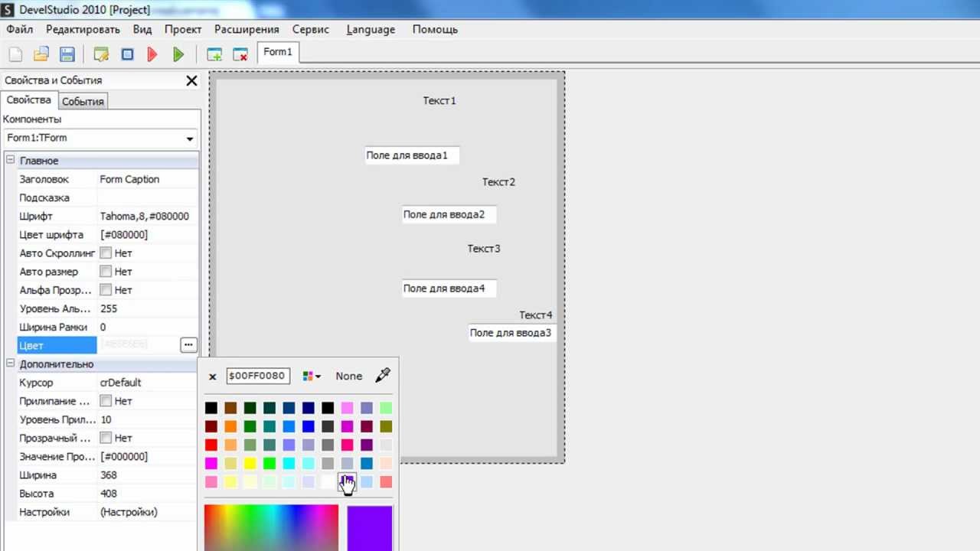Pick the bright orange color swatch
Image resolution: width=980 pixels, height=551 pixels.
pyautogui.click(x=230, y=426)
